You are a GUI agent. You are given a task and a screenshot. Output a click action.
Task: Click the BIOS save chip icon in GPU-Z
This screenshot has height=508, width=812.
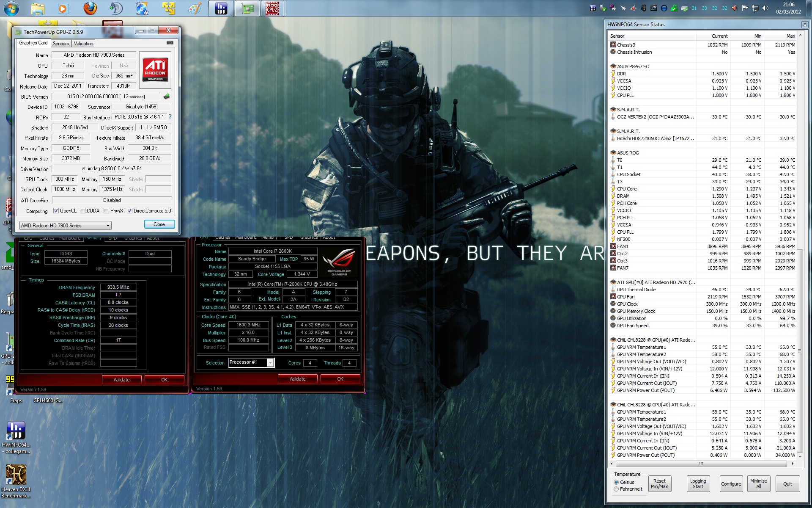[x=167, y=97]
